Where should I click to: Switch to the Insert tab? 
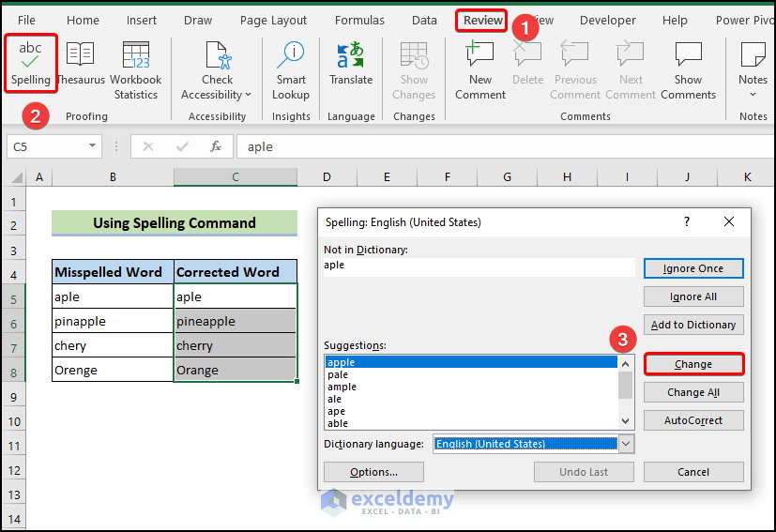(141, 21)
